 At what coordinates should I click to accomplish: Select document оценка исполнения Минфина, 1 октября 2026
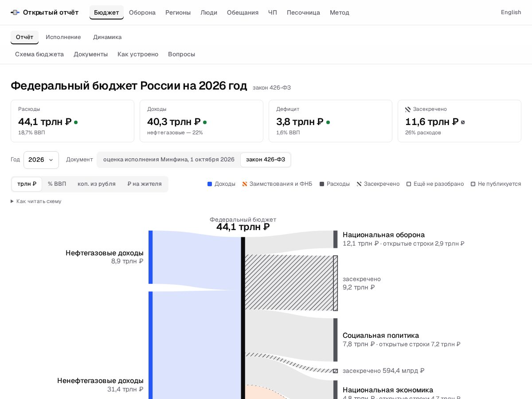coord(169,160)
